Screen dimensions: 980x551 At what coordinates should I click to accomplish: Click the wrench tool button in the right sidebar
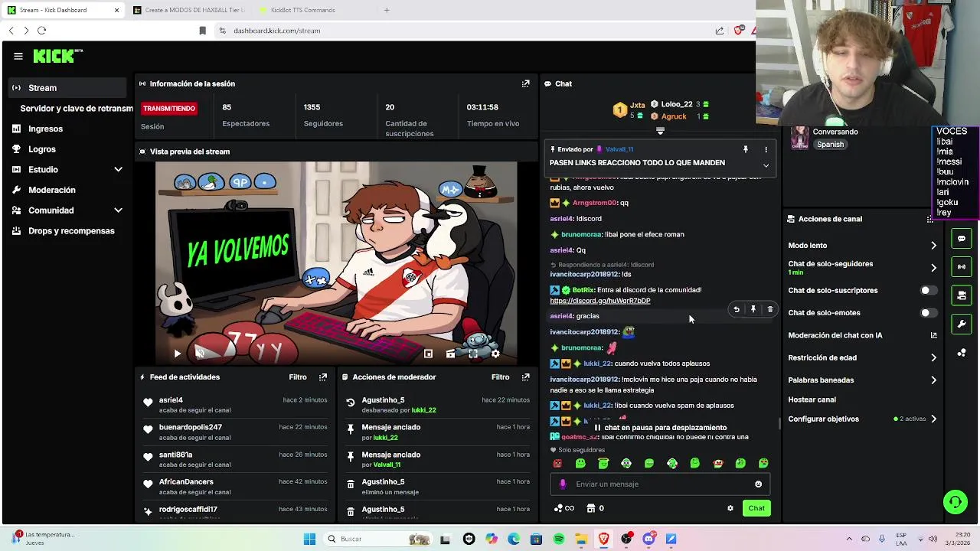click(962, 324)
